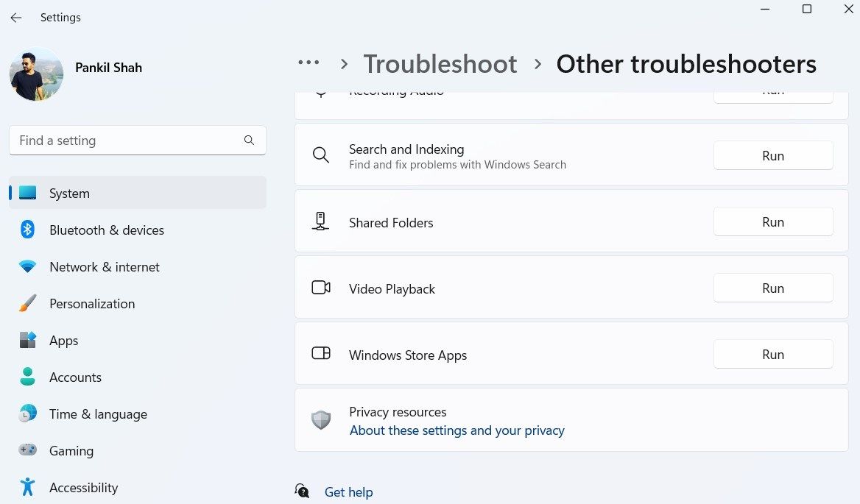Open Time & language settings

pyautogui.click(x=138, y=414)
